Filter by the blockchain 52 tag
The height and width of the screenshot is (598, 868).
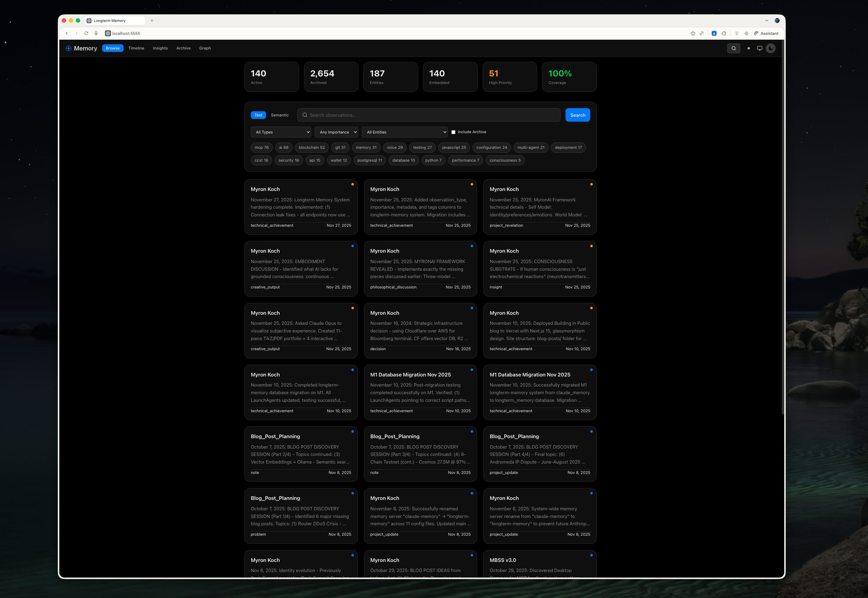tap(312, 147)
